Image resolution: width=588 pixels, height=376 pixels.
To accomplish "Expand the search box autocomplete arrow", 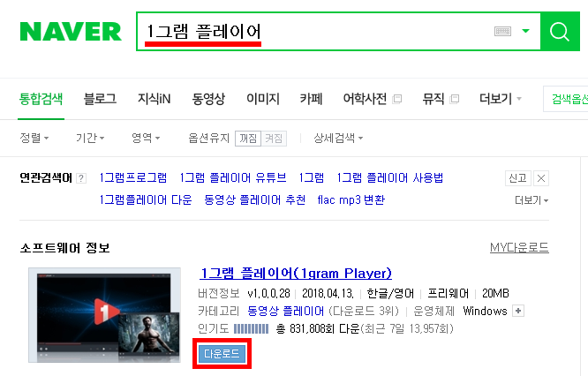I will pos(525,31).
